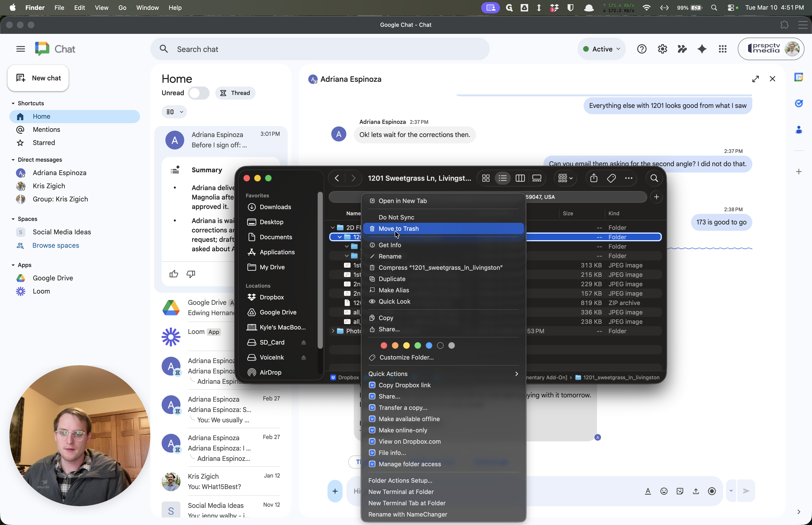Select Move to Trash menu item
Screen dimensions: 812x525
(x=443, y=229)
